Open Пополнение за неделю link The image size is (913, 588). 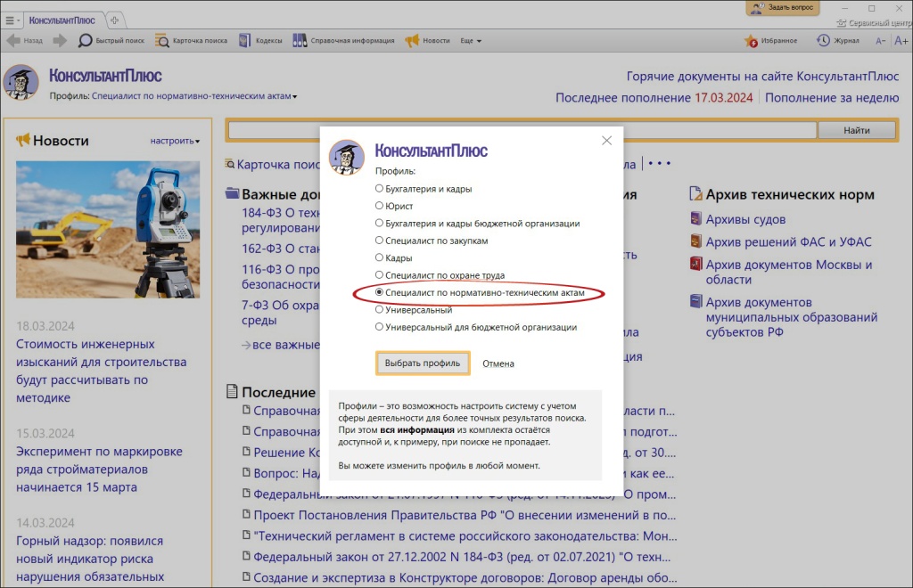click(832, 98)
